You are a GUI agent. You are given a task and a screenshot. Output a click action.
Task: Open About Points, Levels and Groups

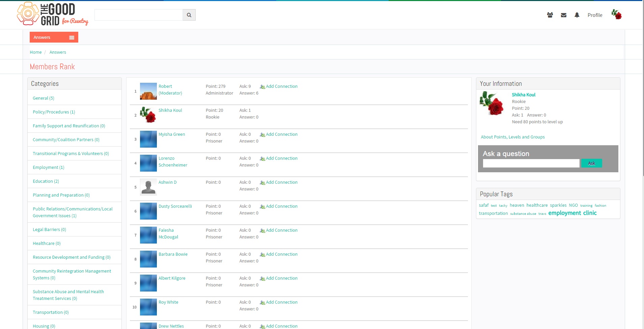513,137
